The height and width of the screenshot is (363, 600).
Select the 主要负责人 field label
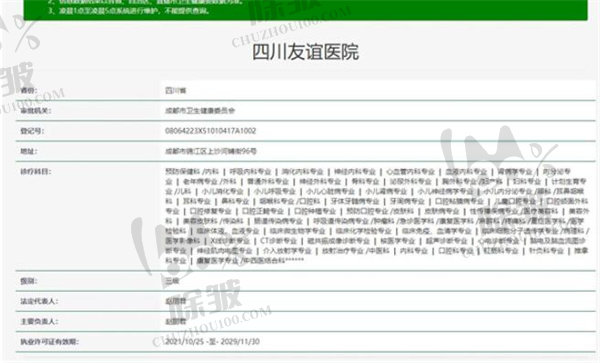coord(39,321)
